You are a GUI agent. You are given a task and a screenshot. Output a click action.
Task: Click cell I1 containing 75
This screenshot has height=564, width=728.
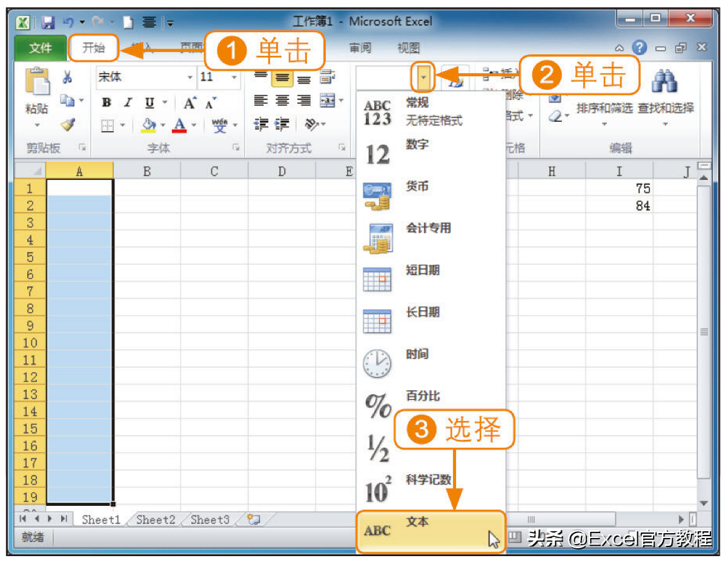(619, 188)
